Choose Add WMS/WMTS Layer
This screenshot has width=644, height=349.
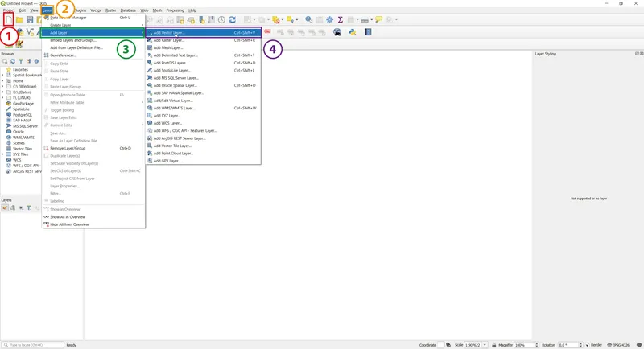point(204,108)
